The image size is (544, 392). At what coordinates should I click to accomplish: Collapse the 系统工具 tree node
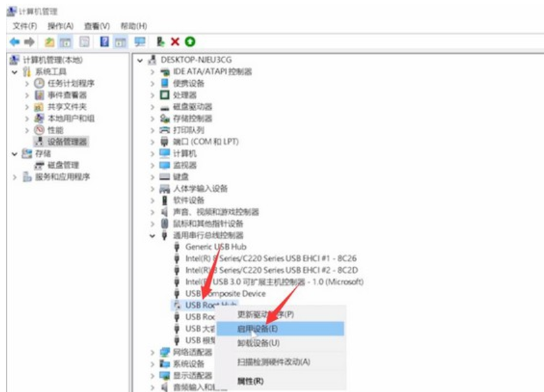(15, 72)
